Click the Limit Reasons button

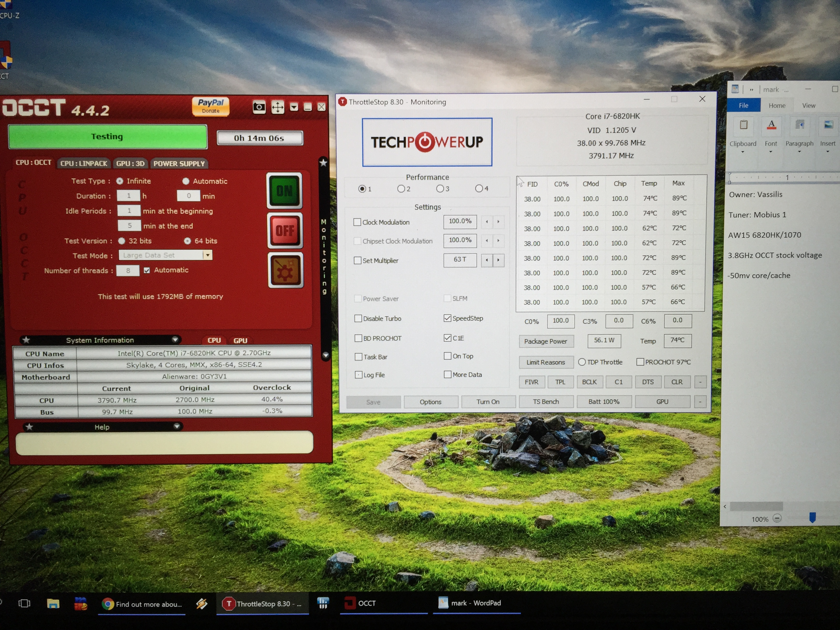coord(546,362)
